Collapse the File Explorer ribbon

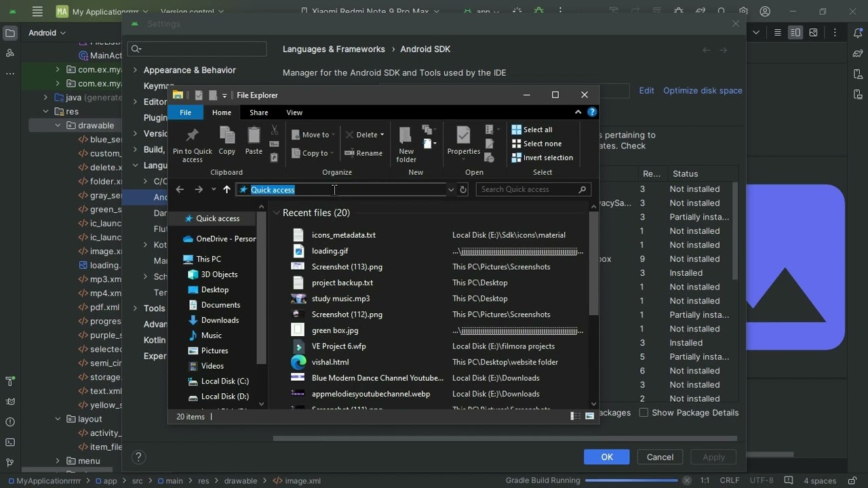coord(578,113)
